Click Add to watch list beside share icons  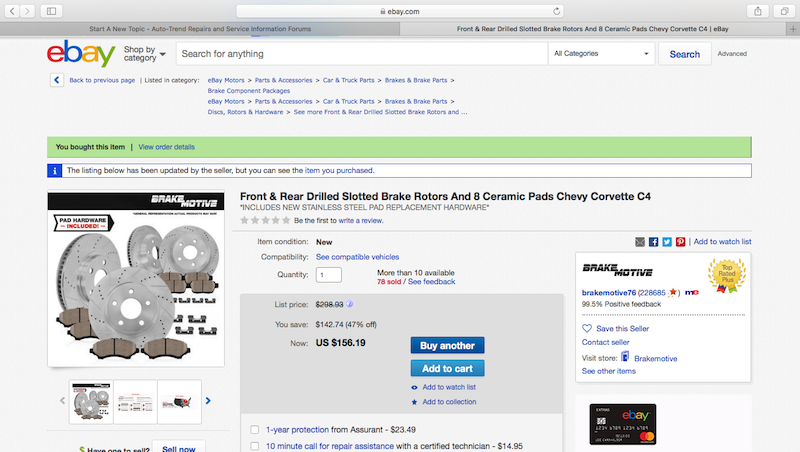722,242
